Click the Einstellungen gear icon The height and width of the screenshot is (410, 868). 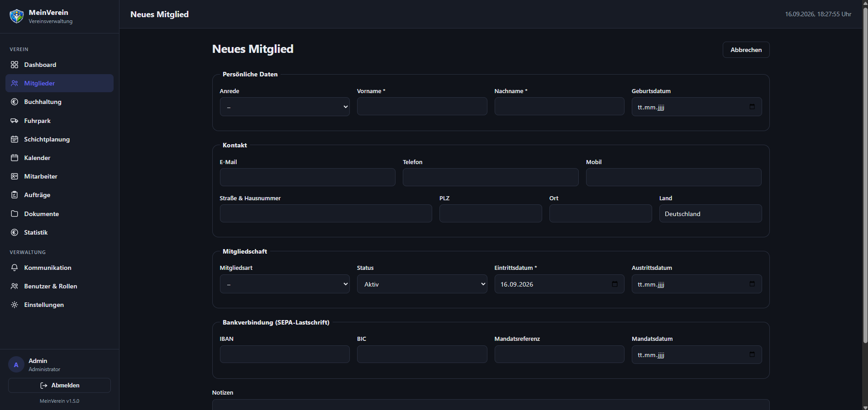(14, 305)
